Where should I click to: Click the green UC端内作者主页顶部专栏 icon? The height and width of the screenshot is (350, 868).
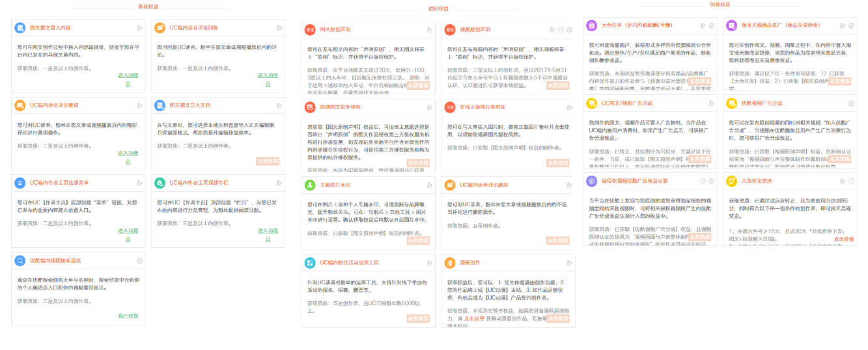tap(160, 183)
